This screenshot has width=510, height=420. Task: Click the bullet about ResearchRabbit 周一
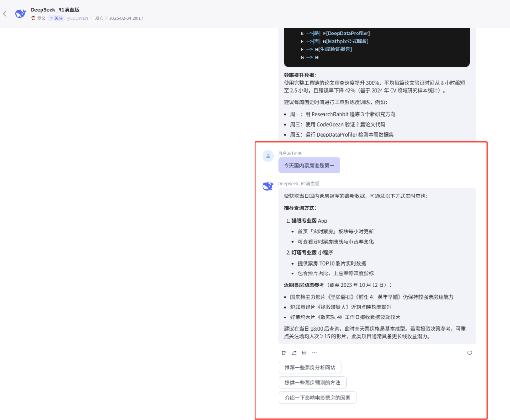(342, 114)
